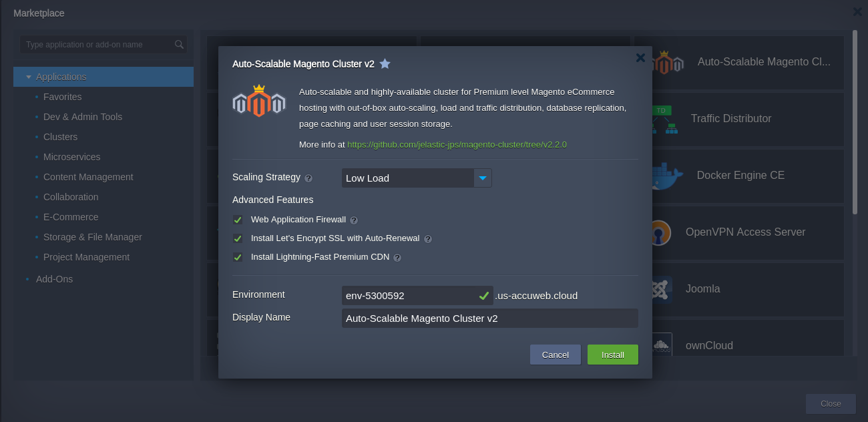Uncheck Install Let's Encrypt SSL option

click(x=237, y=238)
